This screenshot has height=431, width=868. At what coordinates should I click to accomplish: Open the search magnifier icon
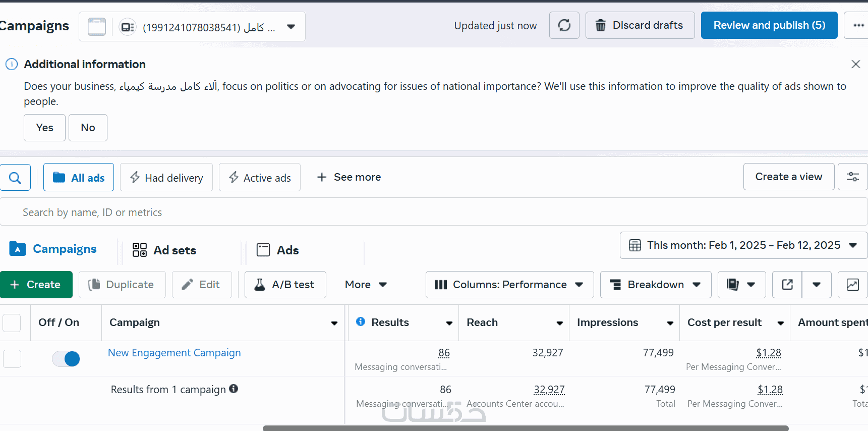tap(15, 178)
